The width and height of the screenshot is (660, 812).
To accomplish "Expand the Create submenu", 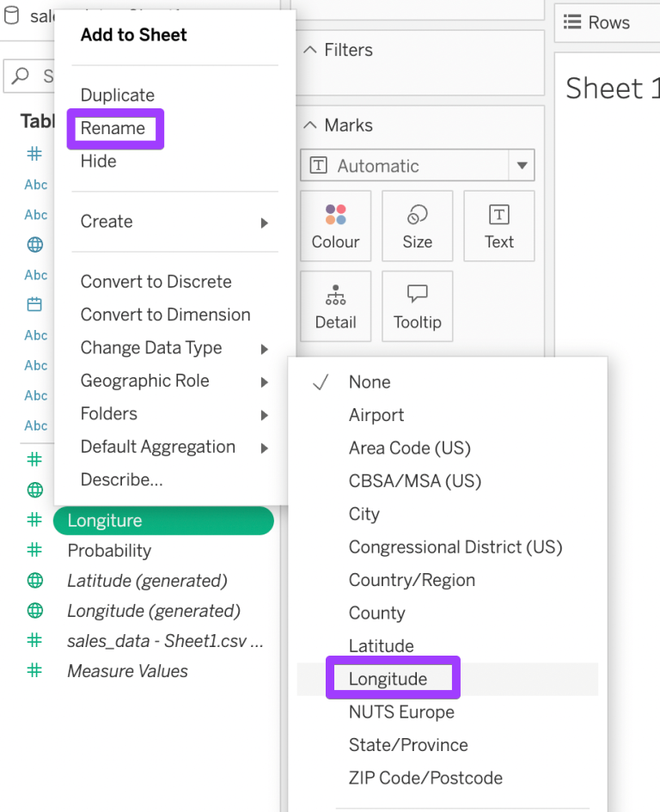I will (x=106, y=222).
